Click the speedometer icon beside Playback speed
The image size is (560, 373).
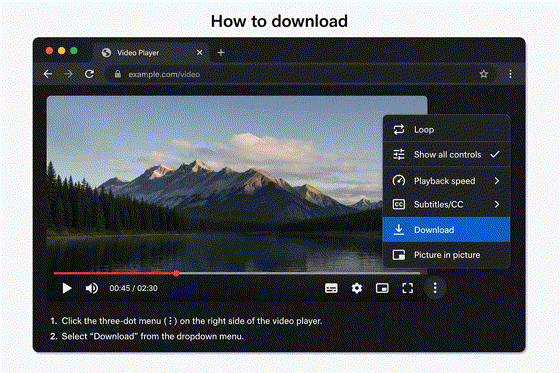[x=399, y=180]
